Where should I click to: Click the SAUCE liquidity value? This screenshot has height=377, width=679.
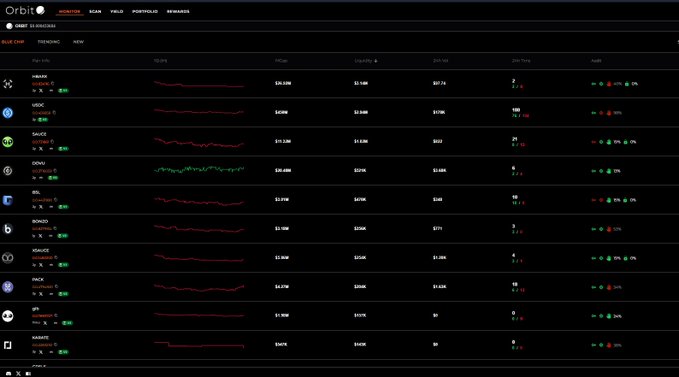361,142
